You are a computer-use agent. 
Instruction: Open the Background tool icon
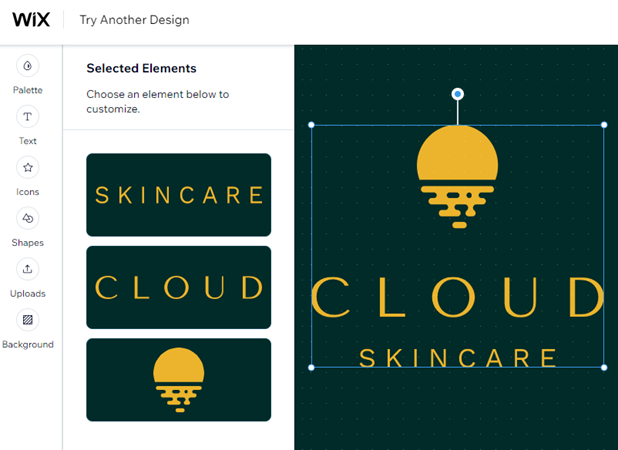point(28,320)
